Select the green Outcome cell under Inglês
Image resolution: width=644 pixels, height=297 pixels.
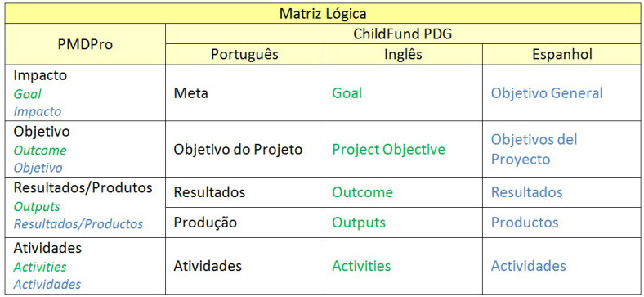[403, 192]
